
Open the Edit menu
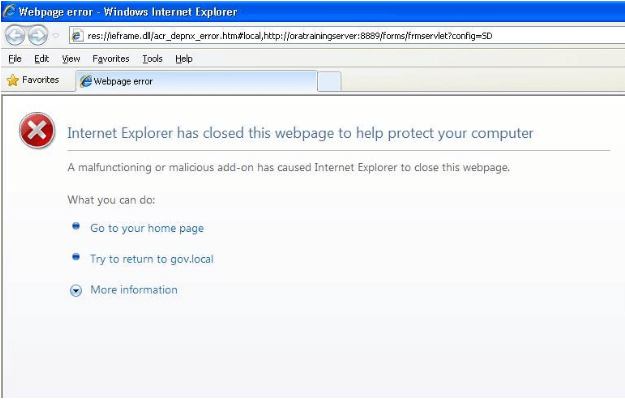pos(41,59)
